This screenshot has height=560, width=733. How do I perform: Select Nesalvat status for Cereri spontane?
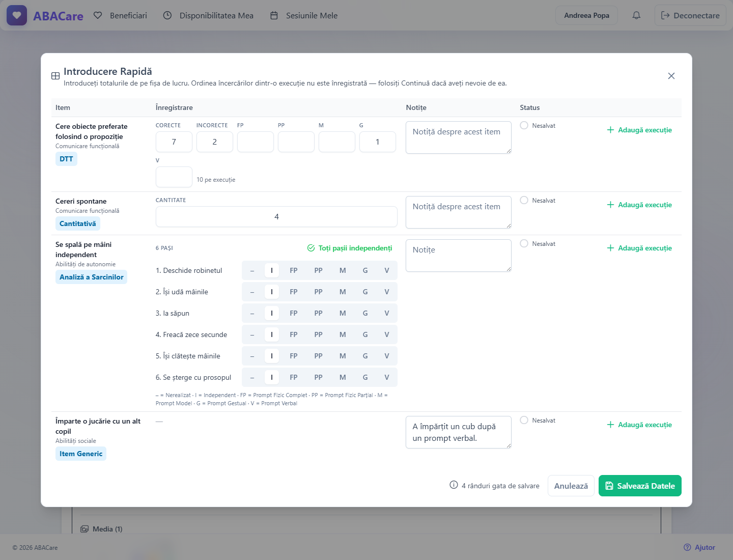coord(524,201)
